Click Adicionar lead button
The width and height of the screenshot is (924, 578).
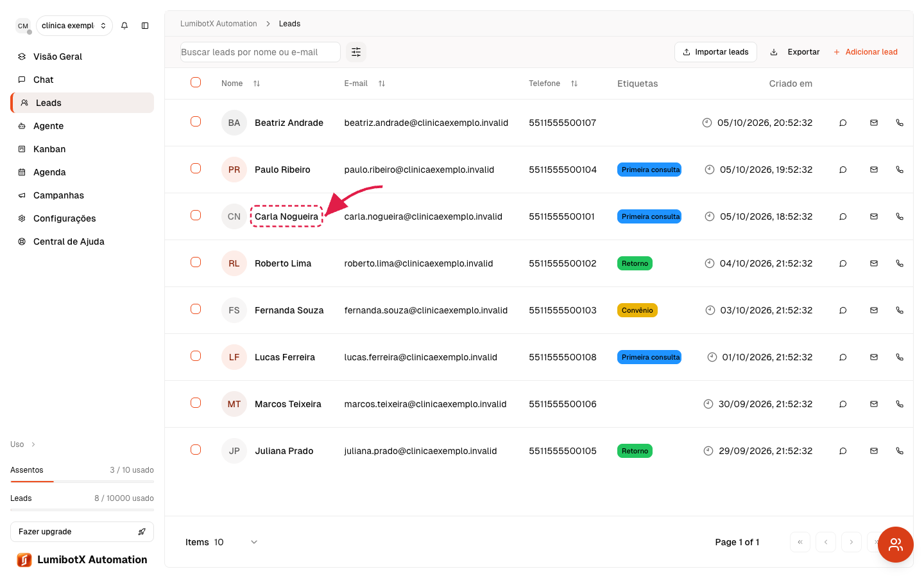tap(865, 52)
